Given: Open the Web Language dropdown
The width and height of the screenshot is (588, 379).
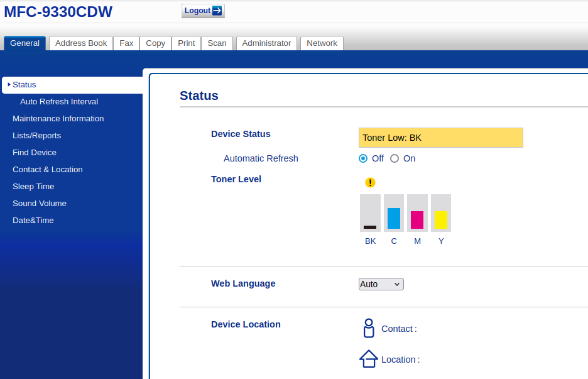Looking at the screenshot, I should tap(381, 284).
